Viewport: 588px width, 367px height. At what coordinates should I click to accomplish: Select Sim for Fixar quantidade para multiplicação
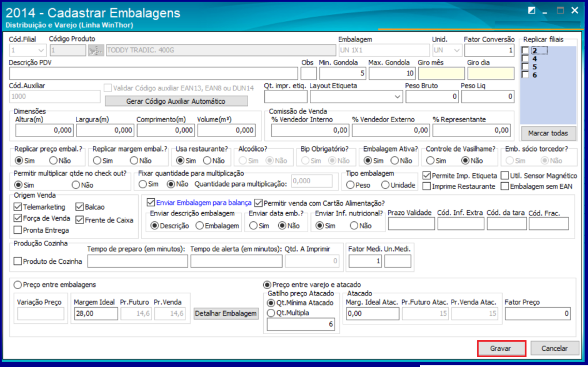coord(142,184)
